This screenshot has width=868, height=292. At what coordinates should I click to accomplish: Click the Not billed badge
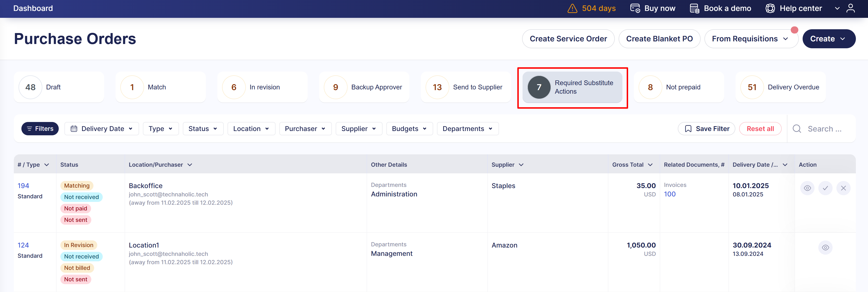77,268
